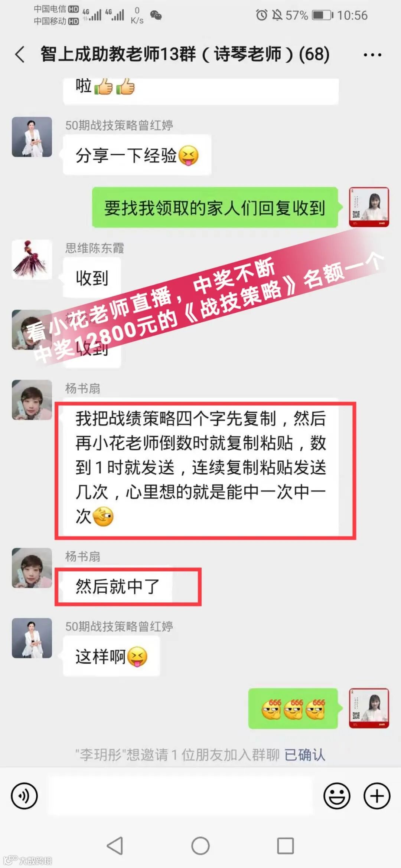Tap the Android home circle button

pyautogui.click(x=200, y=846)
